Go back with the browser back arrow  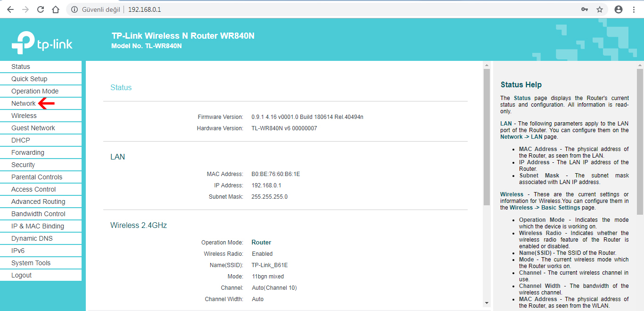10,9
